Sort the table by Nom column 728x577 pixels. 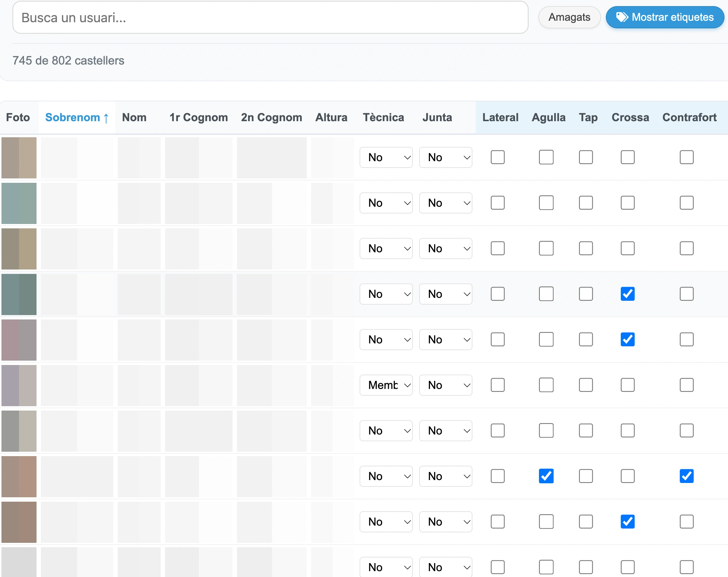pyautogui.click(x=134, y=117)
